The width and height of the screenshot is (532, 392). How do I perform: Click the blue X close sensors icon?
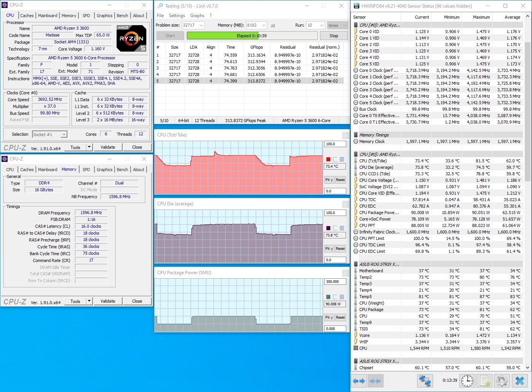coord(520,381)
